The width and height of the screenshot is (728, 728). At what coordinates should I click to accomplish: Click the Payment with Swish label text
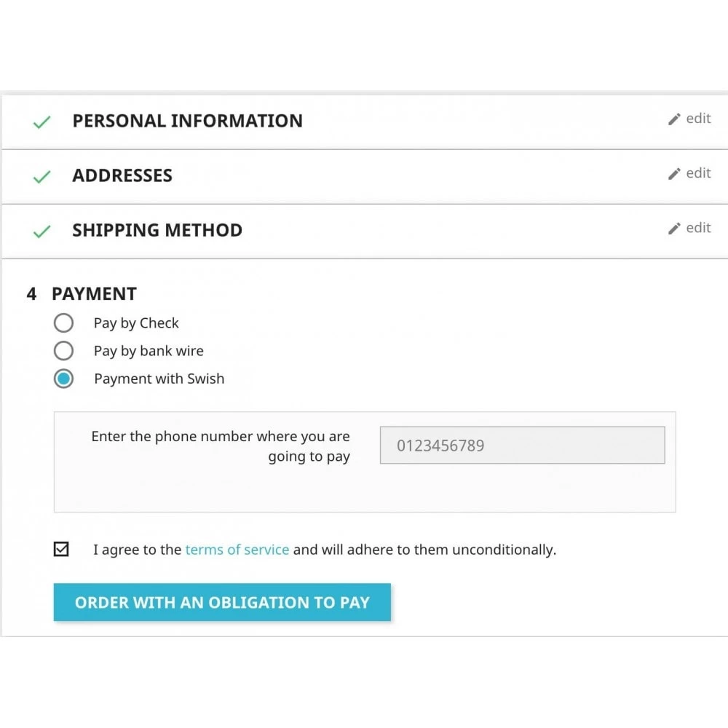[x=159, y=379]
